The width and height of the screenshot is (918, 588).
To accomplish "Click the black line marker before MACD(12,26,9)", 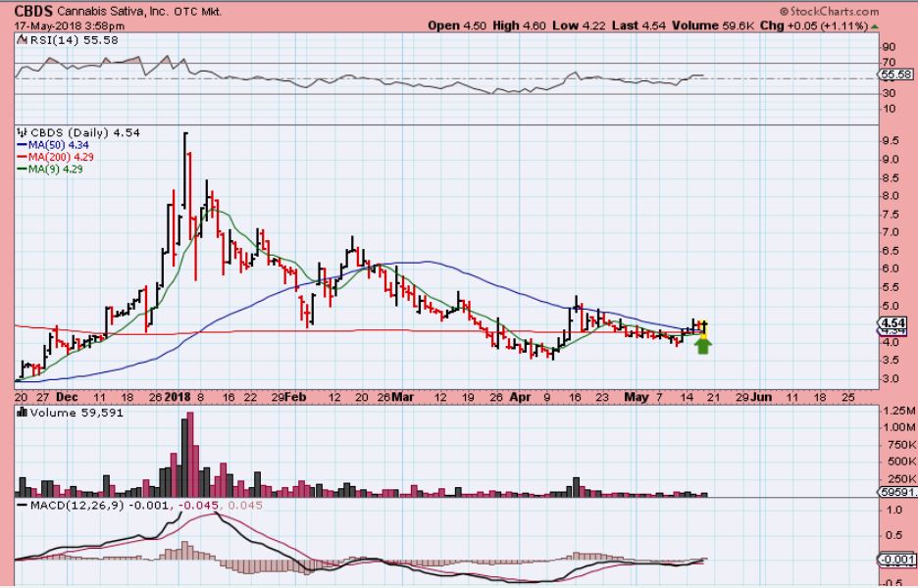I will point(23,506).
